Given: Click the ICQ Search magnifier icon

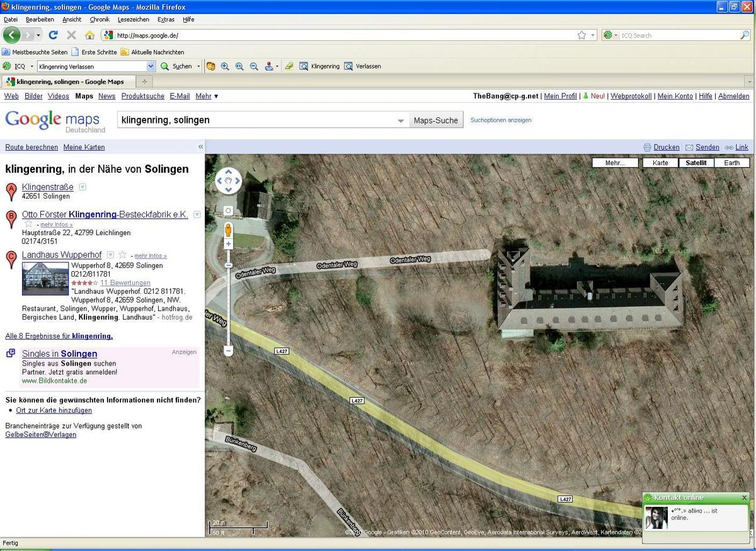Looking at the screenshot, I should pyautogui.click(x=745, y=35).
